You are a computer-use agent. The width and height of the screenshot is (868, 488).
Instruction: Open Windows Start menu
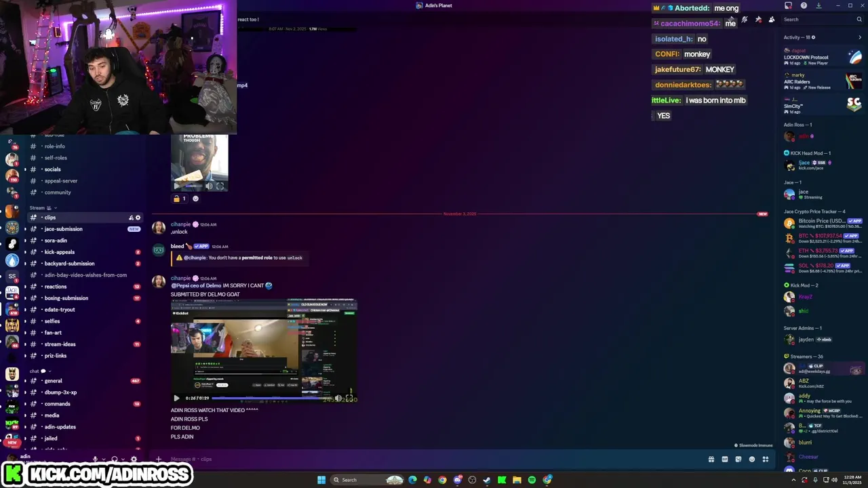click(x=321, y=480)
